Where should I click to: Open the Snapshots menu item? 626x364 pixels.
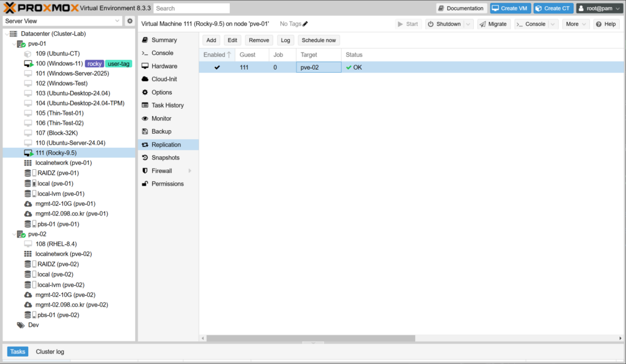coord(165,158)
